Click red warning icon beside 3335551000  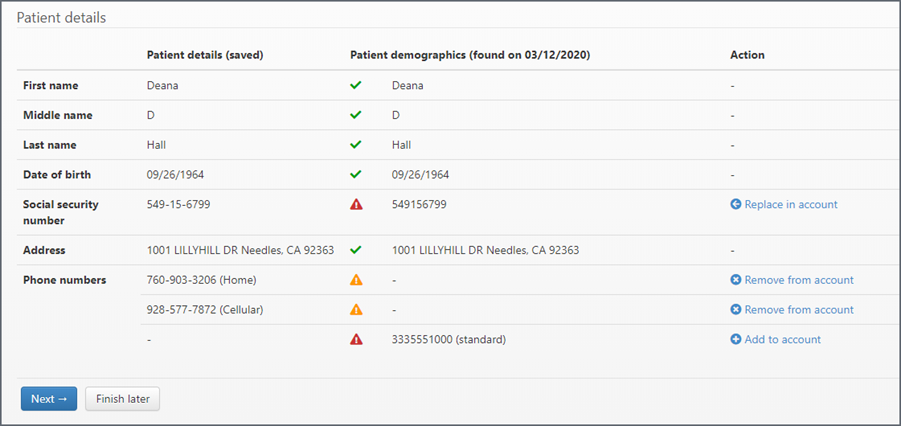click(x=356, y=340)
